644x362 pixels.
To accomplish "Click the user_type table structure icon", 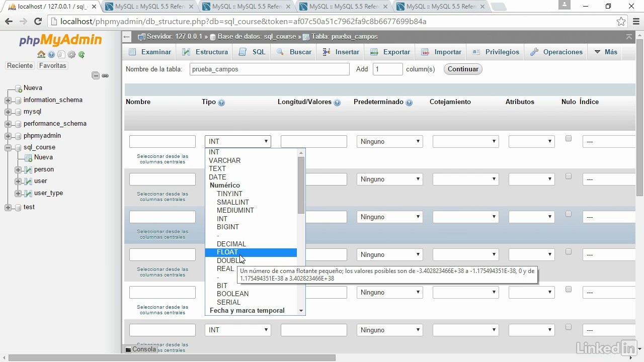I will coord(28,193).
